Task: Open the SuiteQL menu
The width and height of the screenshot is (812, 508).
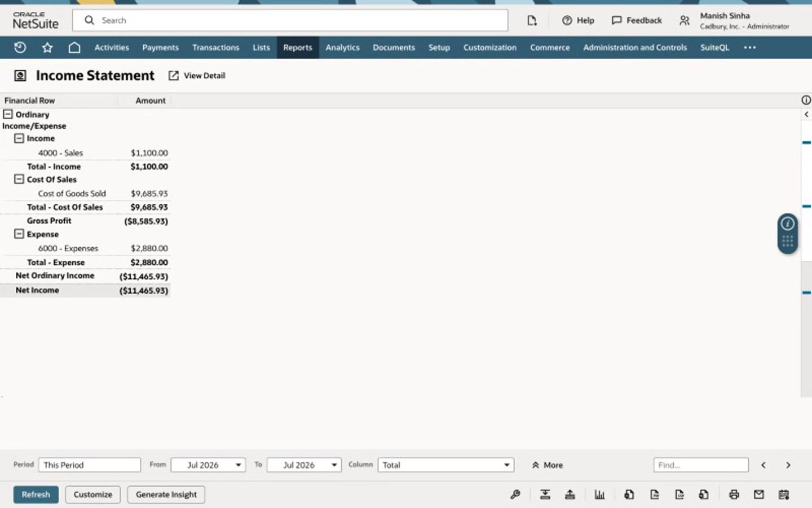Action: pos(714,47)
